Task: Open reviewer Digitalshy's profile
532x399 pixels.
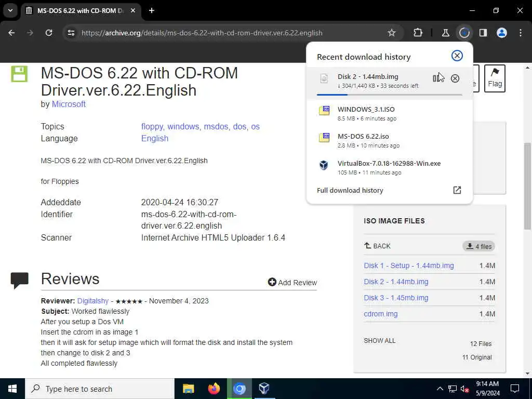Action: click(x=92, y=301)
